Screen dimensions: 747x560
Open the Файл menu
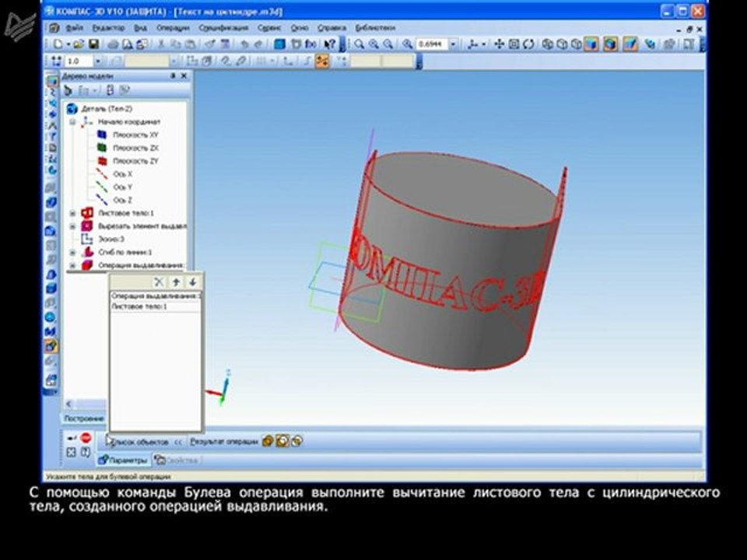pos(75,28)
